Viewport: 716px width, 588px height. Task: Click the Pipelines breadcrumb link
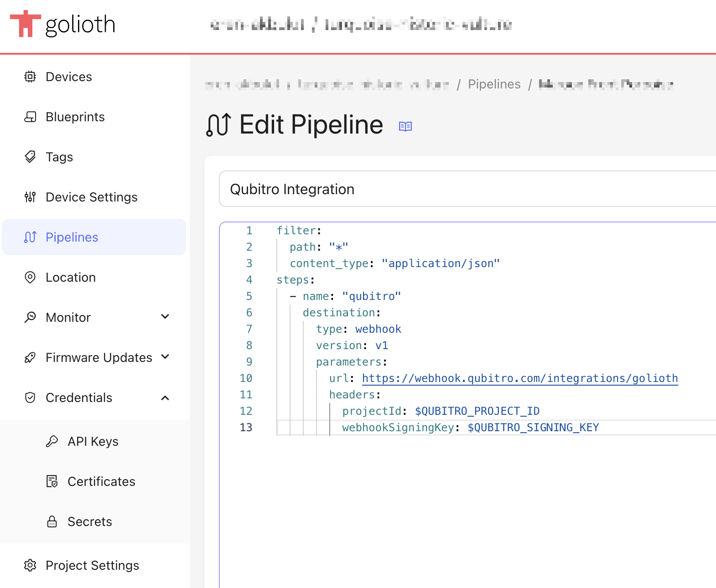[494, 84]
